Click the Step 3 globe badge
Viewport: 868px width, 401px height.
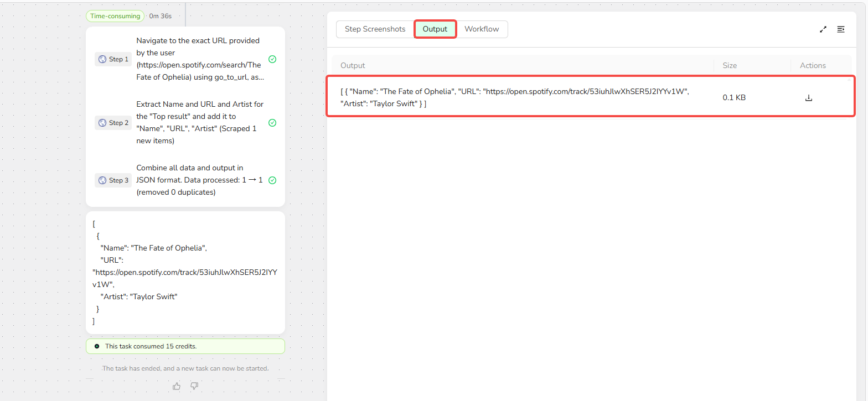(x=113, y=180)
